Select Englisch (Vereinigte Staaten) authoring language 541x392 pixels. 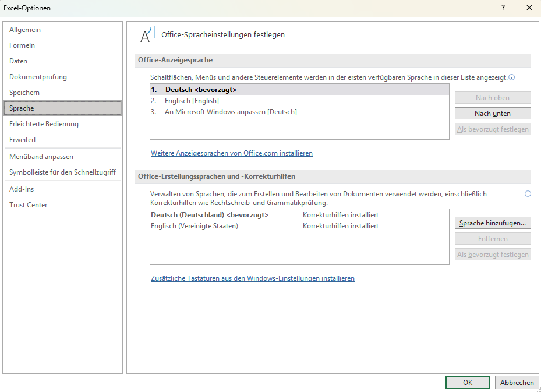point(195,226)
